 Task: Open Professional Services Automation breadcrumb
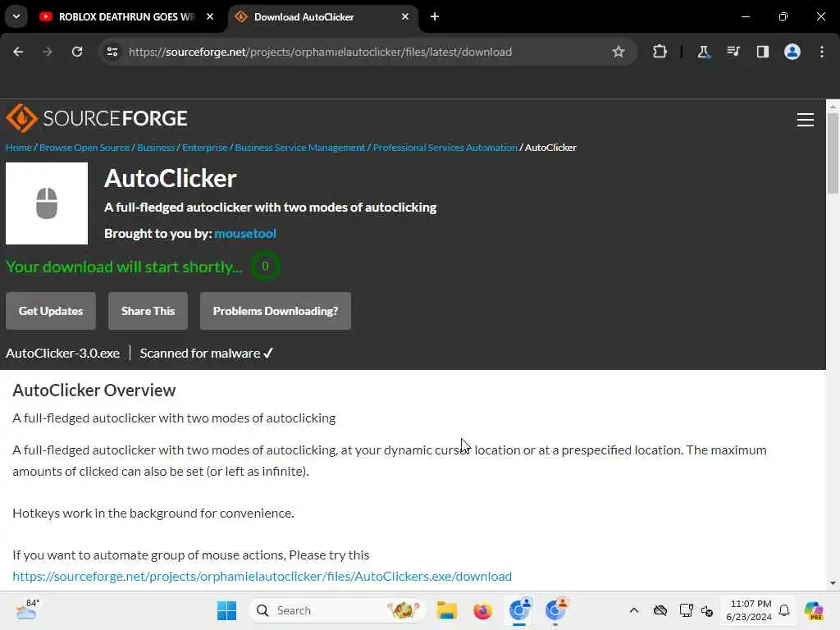tap(445, 148)
